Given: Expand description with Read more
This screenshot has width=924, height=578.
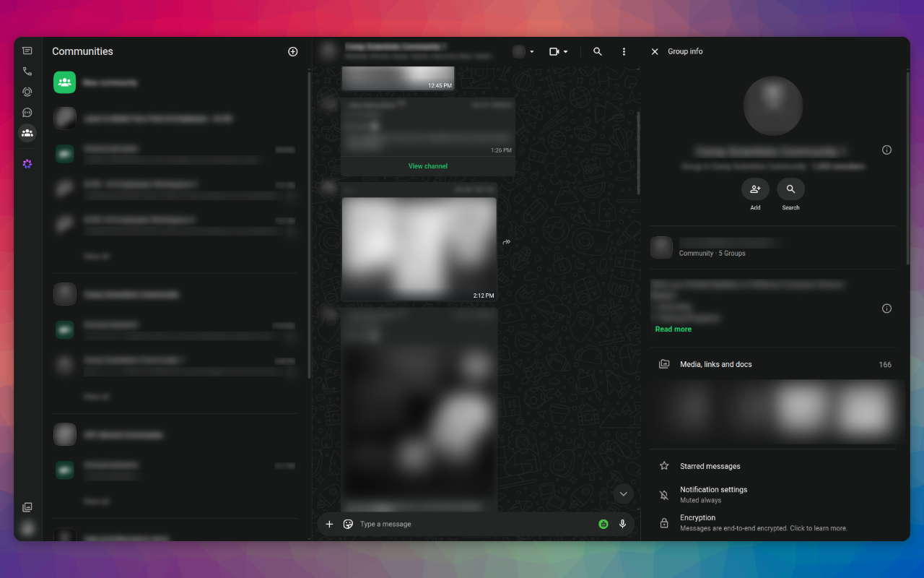Looking at the screenshot, I should point(674,329).
